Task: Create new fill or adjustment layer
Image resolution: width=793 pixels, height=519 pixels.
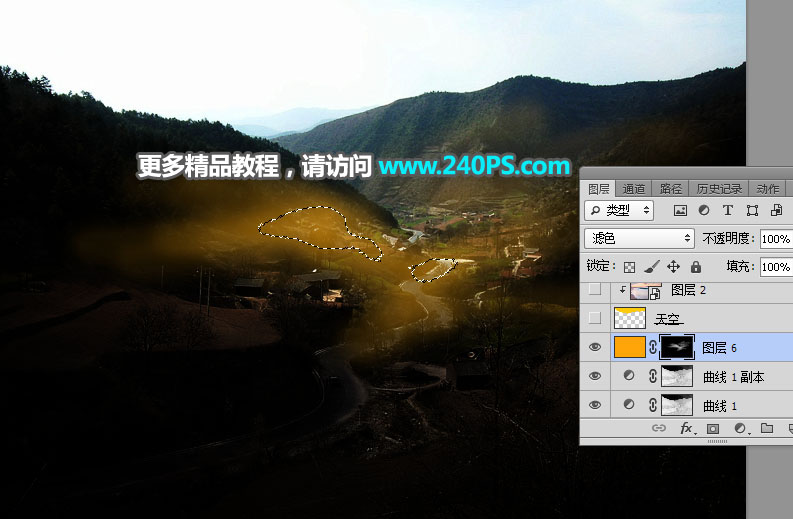Action: (x=740, y=428)
